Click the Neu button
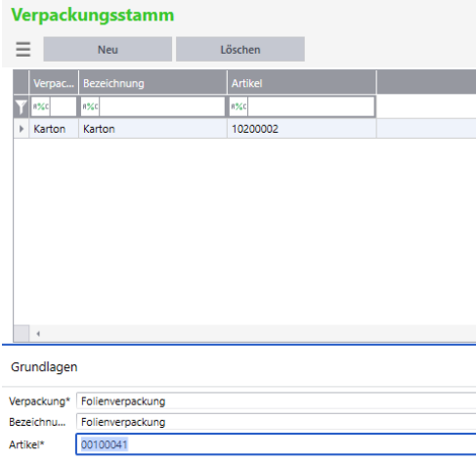The image size is (476, 462). click(x=108, y=49)
